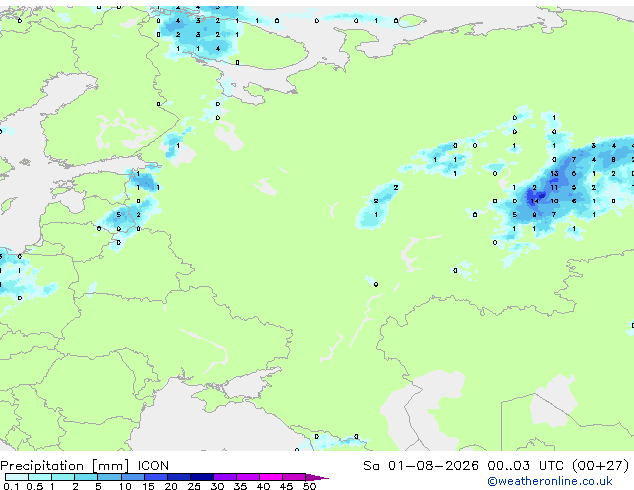Click the legend scale label '50'

point(309,486)
